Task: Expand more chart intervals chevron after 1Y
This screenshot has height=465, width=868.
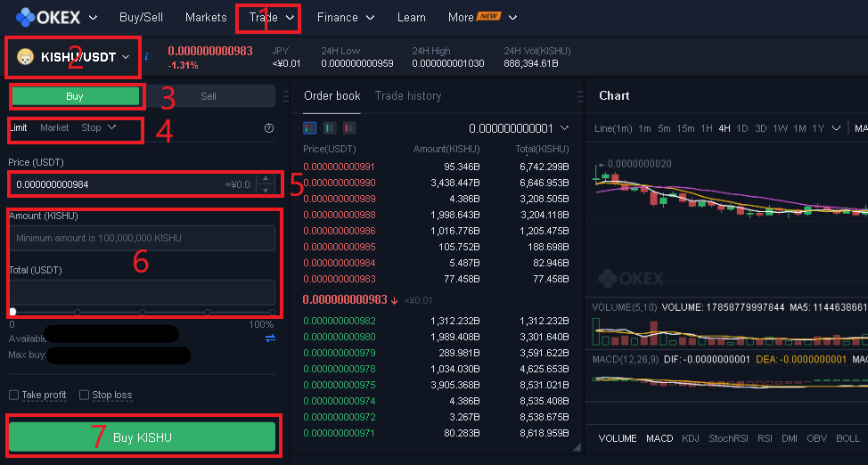Action: (x=836, y=128)
